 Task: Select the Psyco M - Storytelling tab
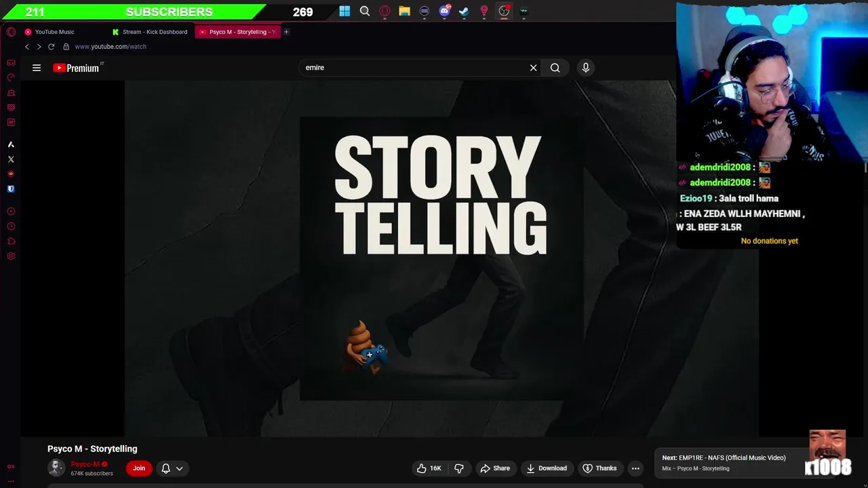237,32
